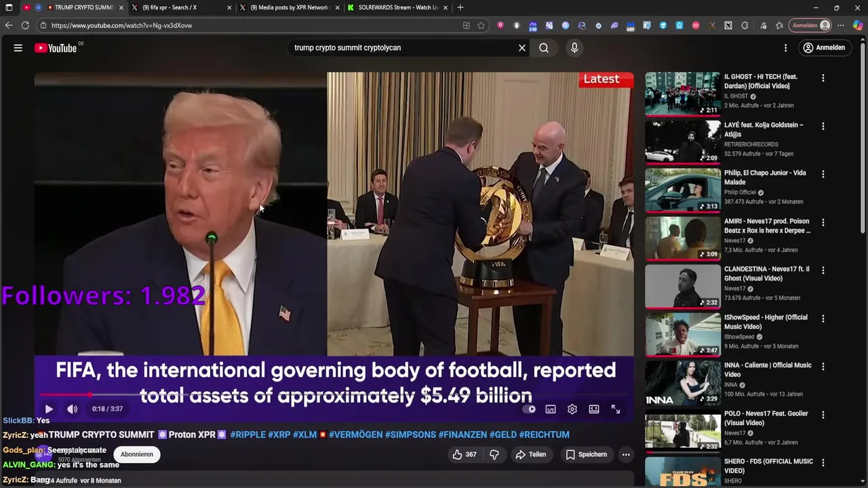Reload the current page

coord(25,25)
